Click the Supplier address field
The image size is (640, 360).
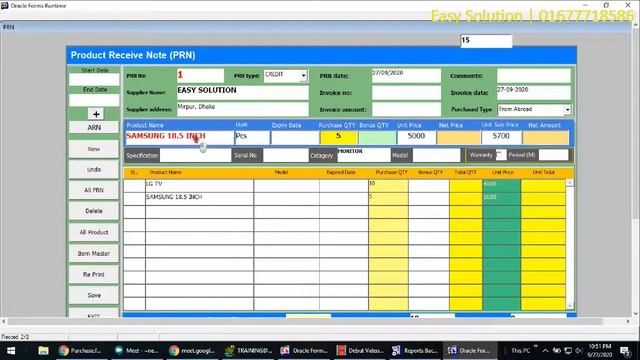[x=242, y=109]
